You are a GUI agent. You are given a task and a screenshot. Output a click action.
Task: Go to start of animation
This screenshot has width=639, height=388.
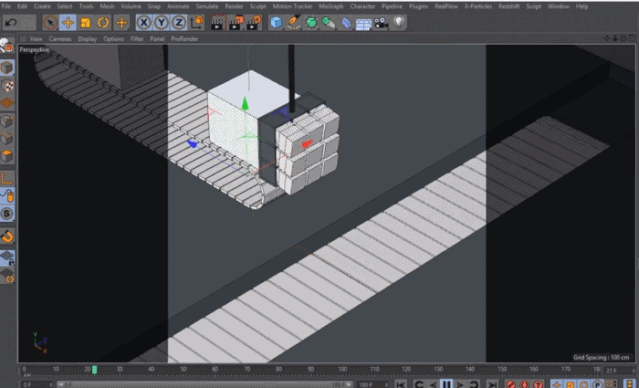coord(401,384)
